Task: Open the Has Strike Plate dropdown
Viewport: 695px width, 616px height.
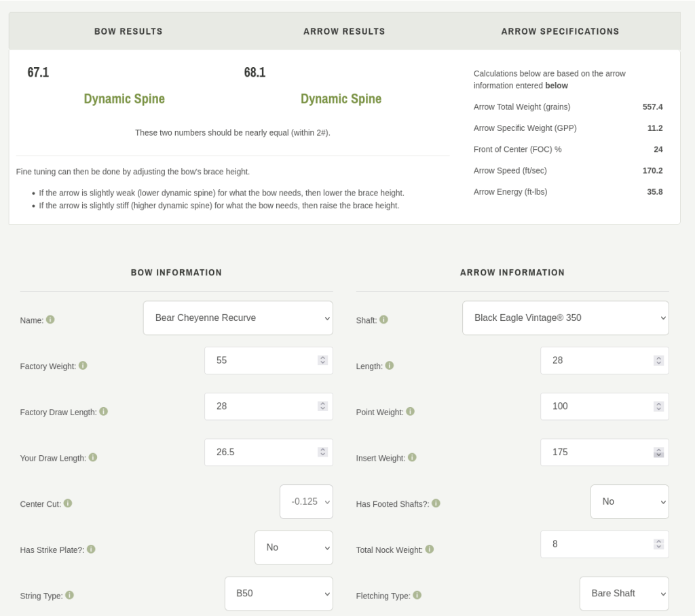Action: point(293,547)
